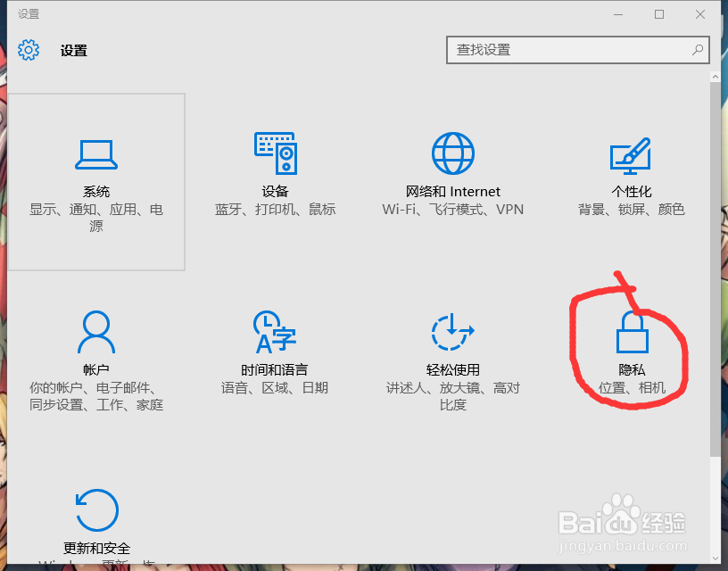
Task: Click the 隐私 category title
Action: point(632,369)
